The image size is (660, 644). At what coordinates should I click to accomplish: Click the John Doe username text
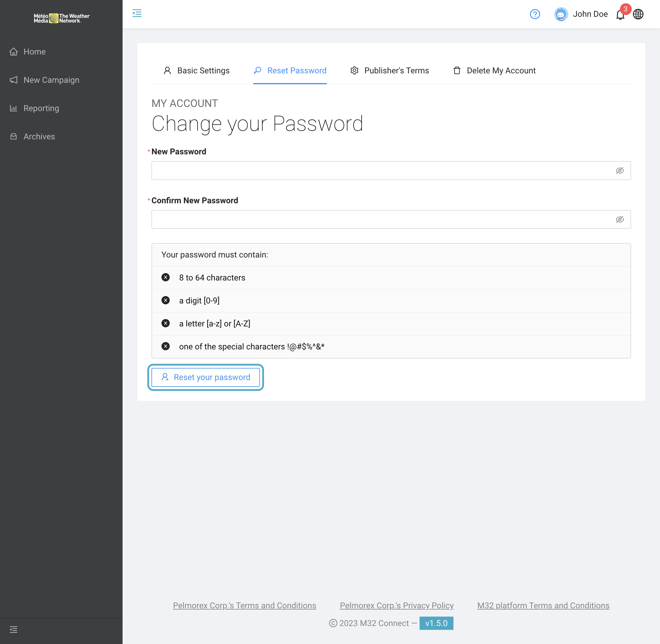590,14
